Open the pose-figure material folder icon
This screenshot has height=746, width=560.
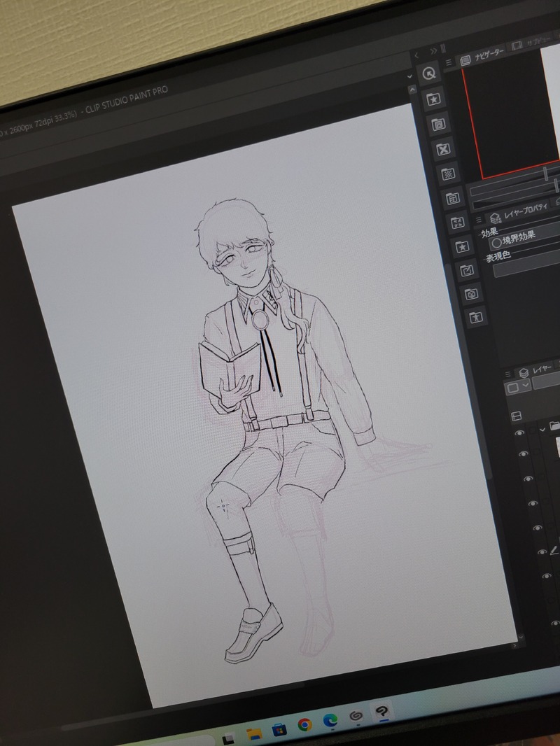point(476,317)
